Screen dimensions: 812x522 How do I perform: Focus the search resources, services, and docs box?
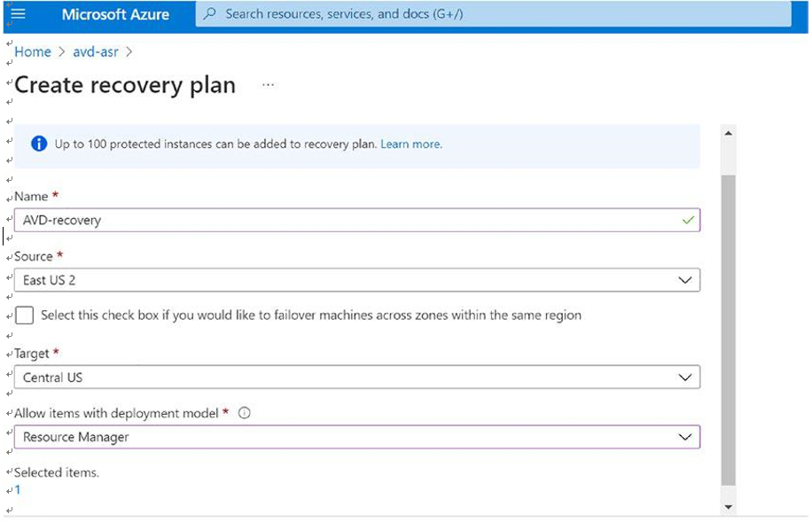click(493, 14)
